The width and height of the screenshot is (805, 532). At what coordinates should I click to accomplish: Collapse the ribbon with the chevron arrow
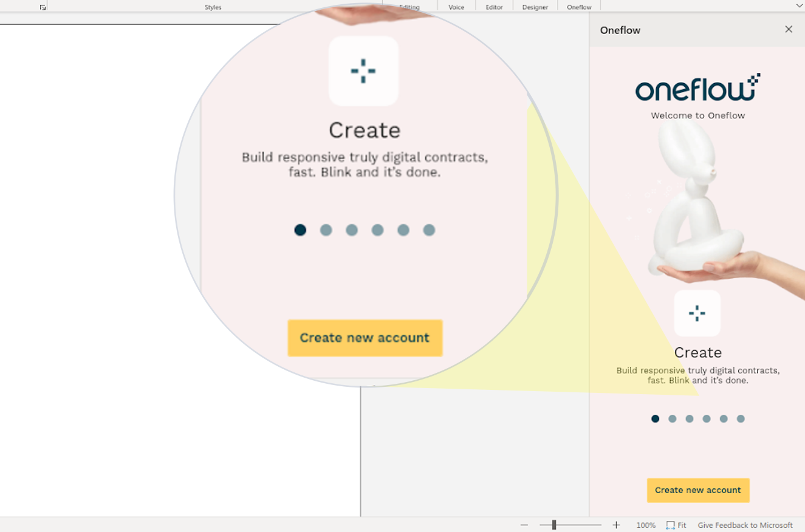coord(799,5)
